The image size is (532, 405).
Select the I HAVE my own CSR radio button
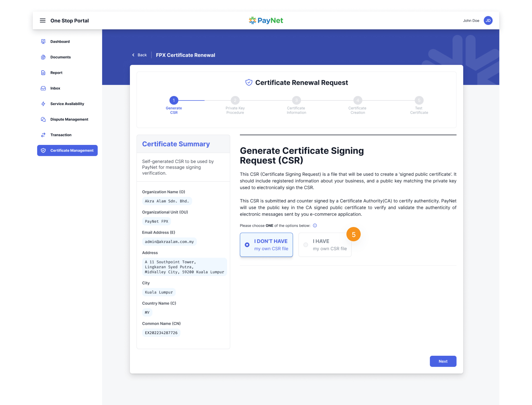click(305, 245)
